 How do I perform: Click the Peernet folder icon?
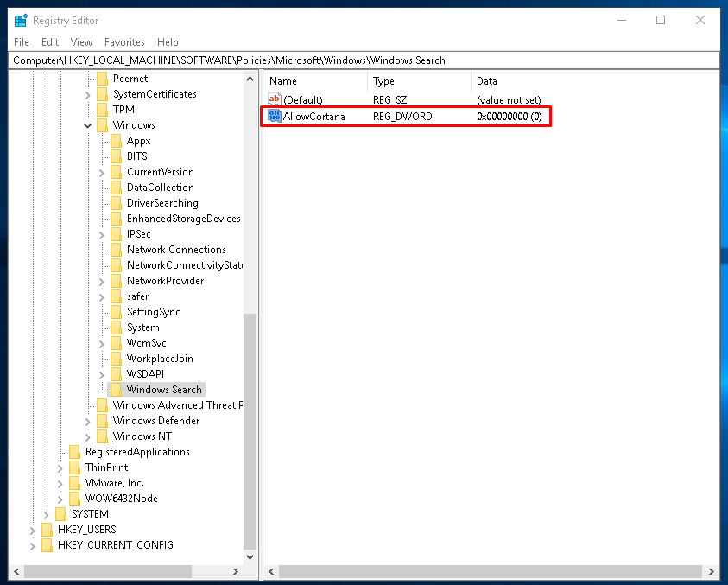pyautogui.click(x=102, y=79)
